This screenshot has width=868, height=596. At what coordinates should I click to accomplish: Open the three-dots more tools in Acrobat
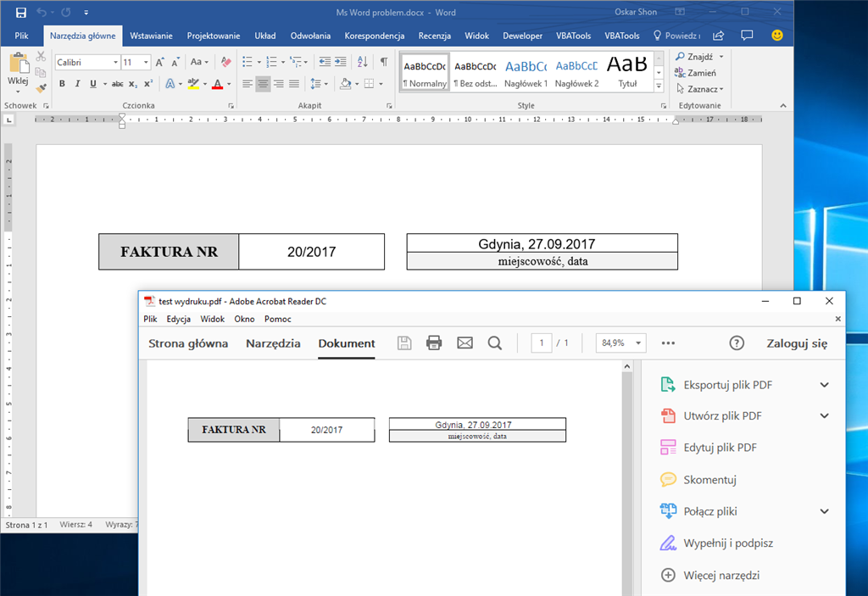coord(668,343)
